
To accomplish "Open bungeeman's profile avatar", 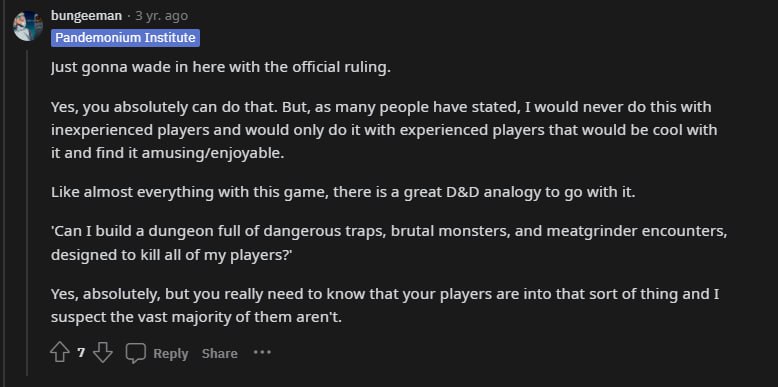I will [28, 26].
